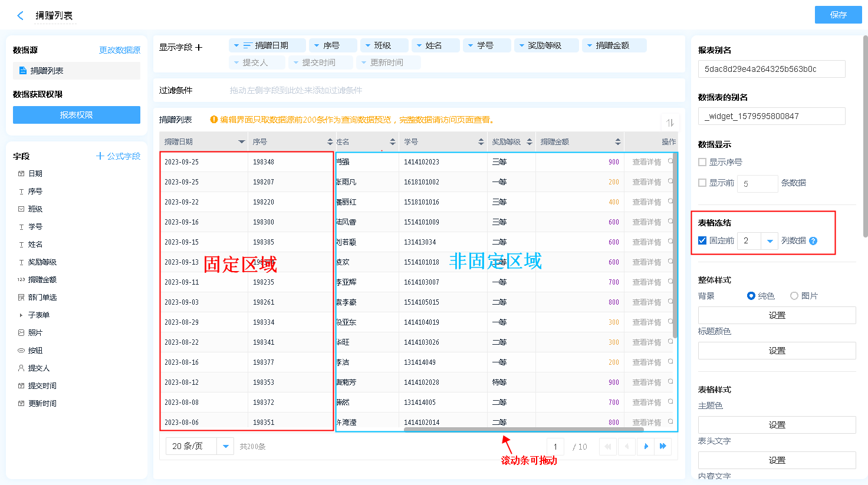Select the 图片 background radio option
This screenshot has width=868, height=485.
794,296
